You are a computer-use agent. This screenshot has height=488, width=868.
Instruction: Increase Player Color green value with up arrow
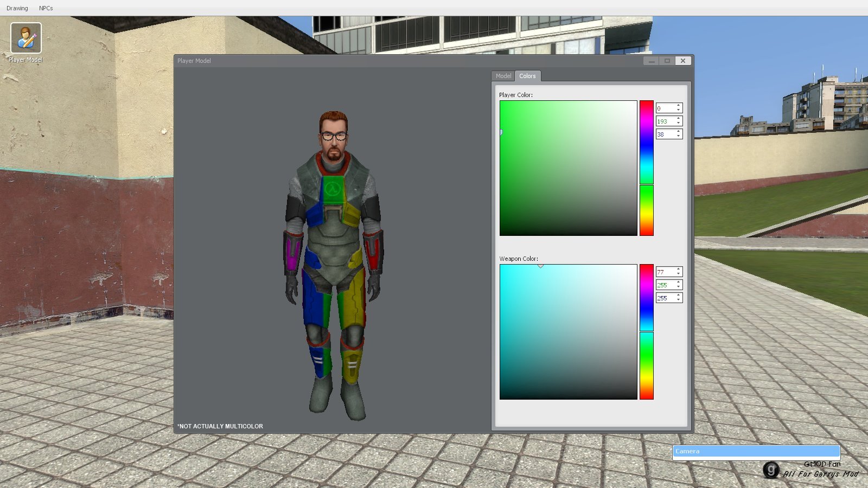coord(678,119)
